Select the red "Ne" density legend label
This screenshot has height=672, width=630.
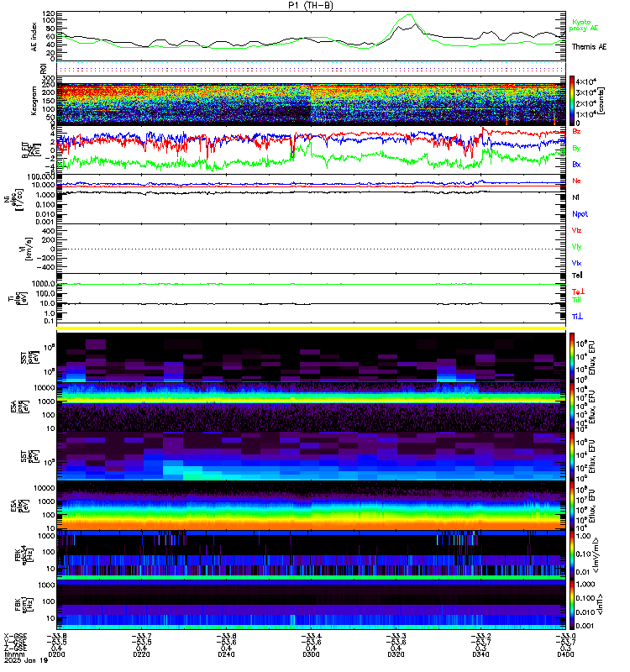(x=576, y=181)
